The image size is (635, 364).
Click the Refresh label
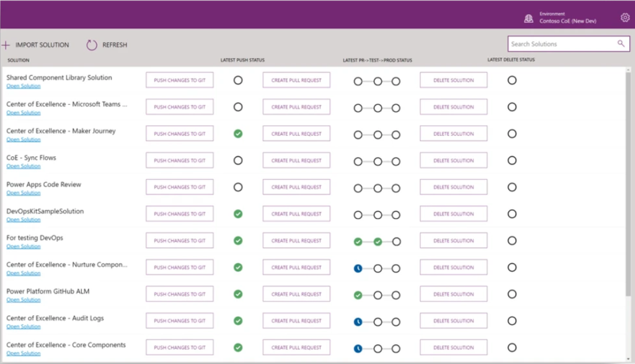click(x=114, y=45)
